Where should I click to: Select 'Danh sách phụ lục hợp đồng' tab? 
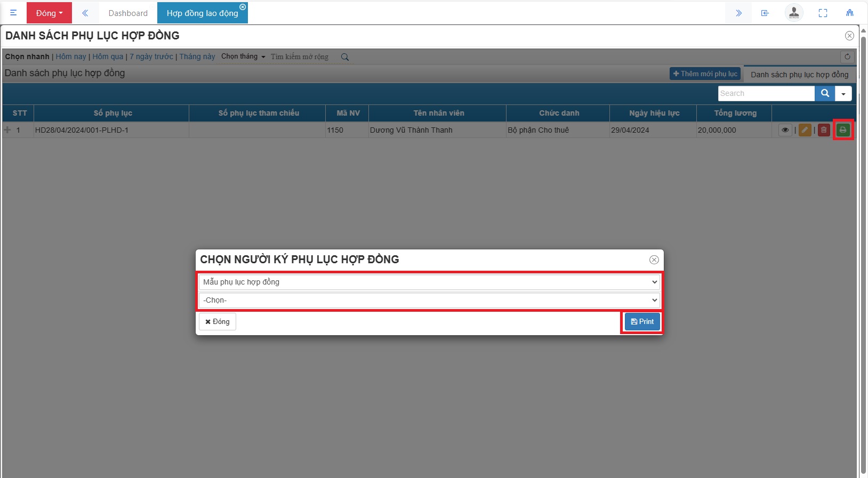[799, 75]
